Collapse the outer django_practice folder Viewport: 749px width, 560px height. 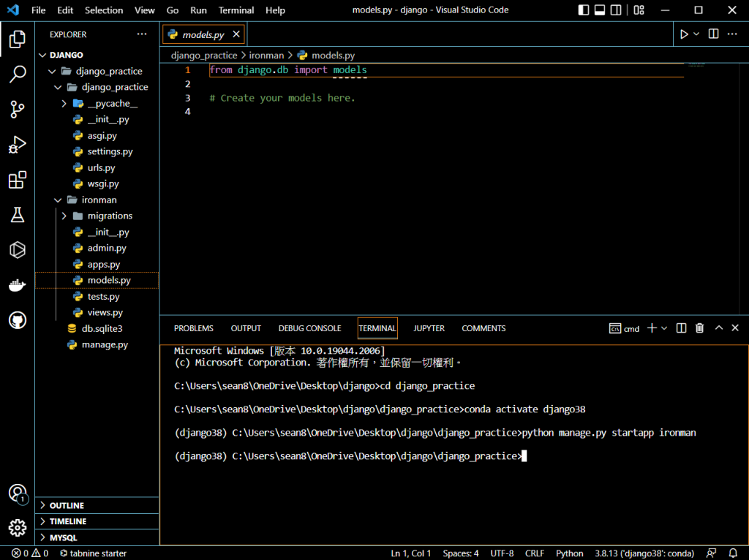click(52, 71)
